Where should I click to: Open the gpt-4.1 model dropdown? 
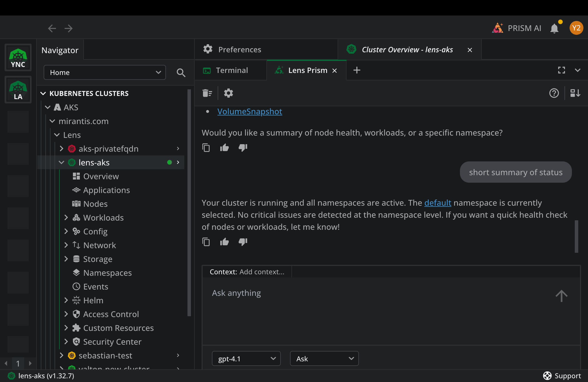(246, 359)
